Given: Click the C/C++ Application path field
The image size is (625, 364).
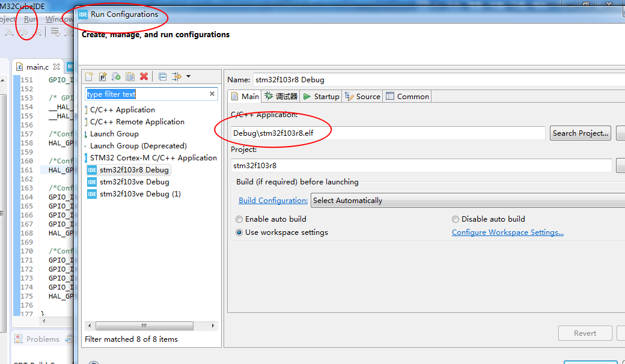Looking at the screenshot, I should (388, 133).
